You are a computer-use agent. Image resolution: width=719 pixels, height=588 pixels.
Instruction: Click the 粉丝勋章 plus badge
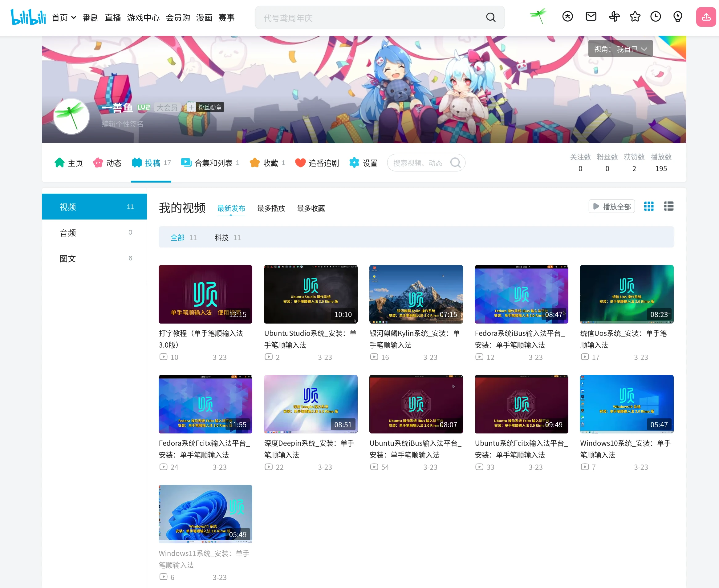(205, 107)
